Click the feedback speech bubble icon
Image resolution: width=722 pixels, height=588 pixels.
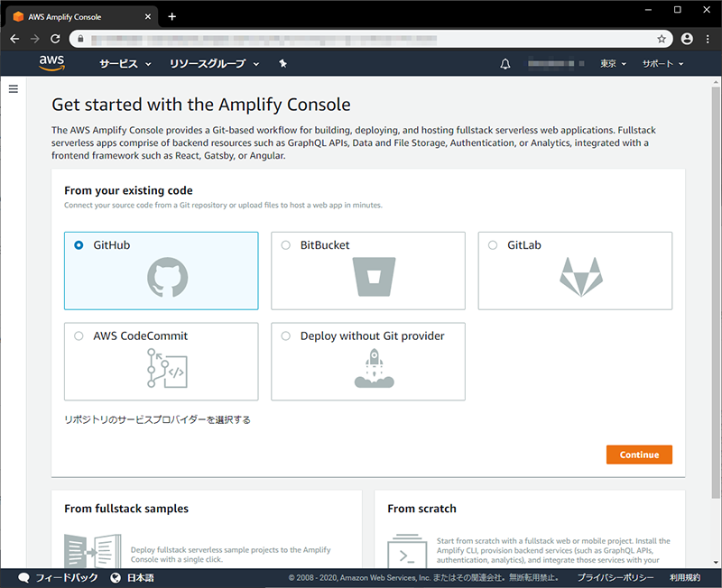pos(23,578)
